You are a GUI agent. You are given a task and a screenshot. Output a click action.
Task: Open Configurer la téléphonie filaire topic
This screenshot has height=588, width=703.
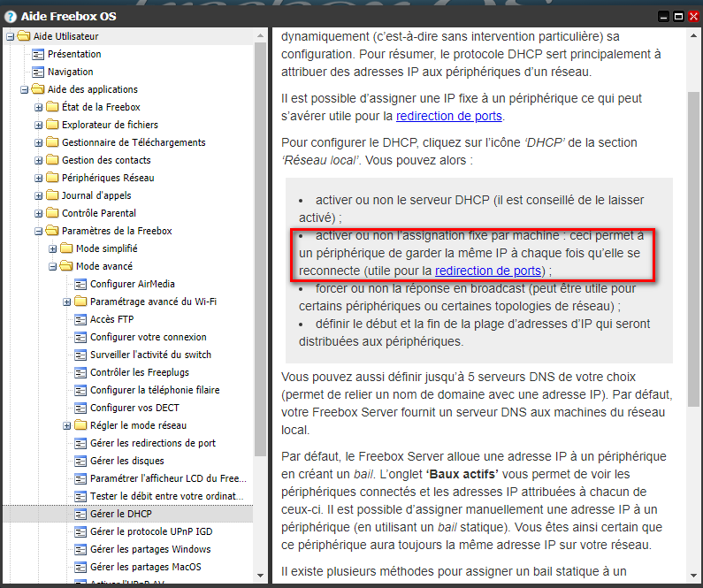155,390
